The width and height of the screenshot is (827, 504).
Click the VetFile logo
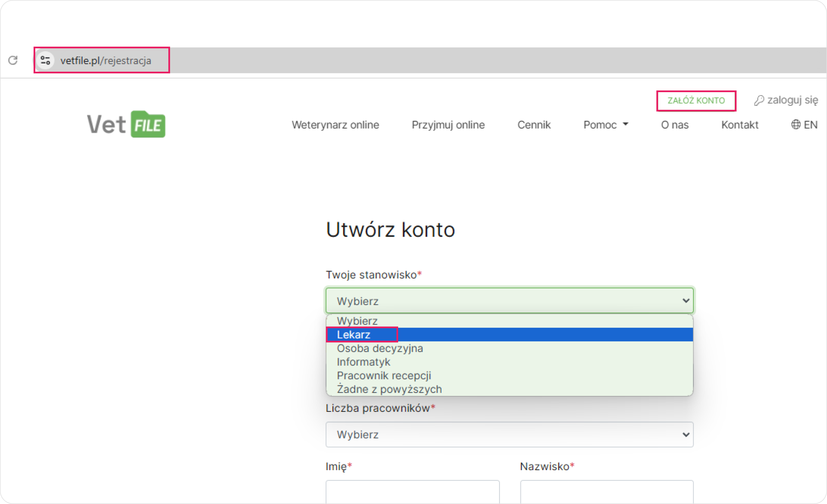[126, 124]
